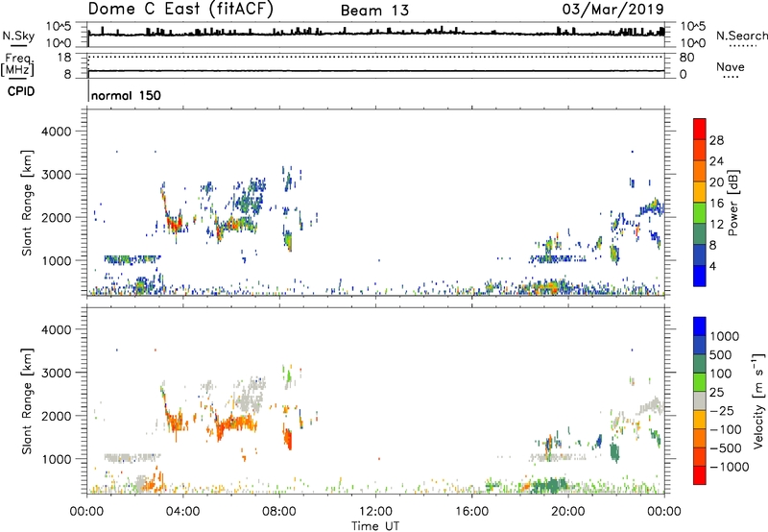Click the '18' frequency axis tick label
Image resolution: width=768 pixels, height=532 pixels.
(x=64, y=58)
